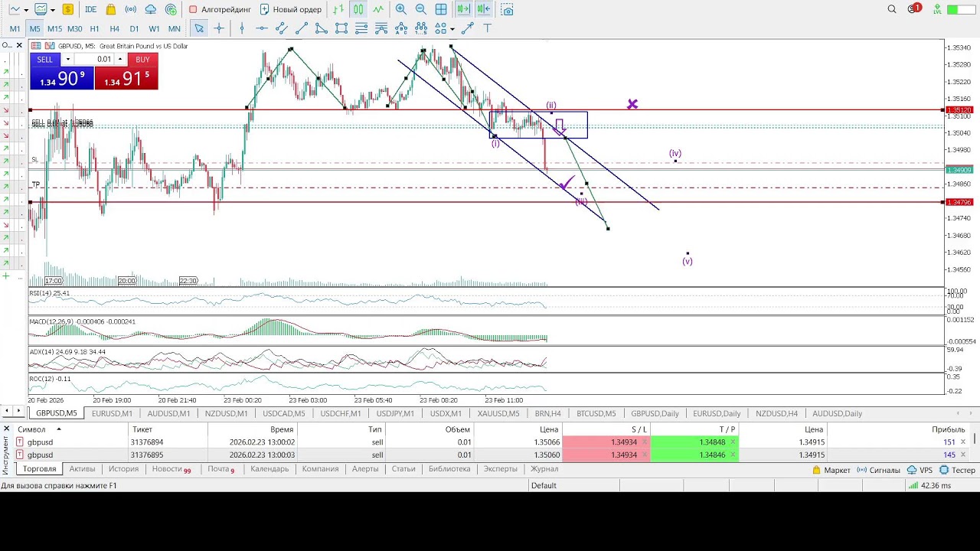Switch to M1 timeframe
This screenshot has width=980, height=551.
coord(15,29)
